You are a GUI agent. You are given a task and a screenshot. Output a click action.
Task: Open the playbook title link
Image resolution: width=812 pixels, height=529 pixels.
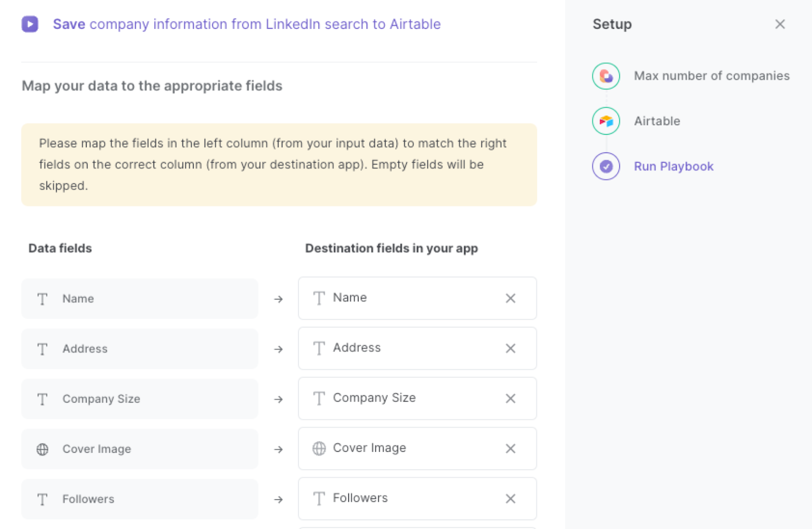click(247, 24)
